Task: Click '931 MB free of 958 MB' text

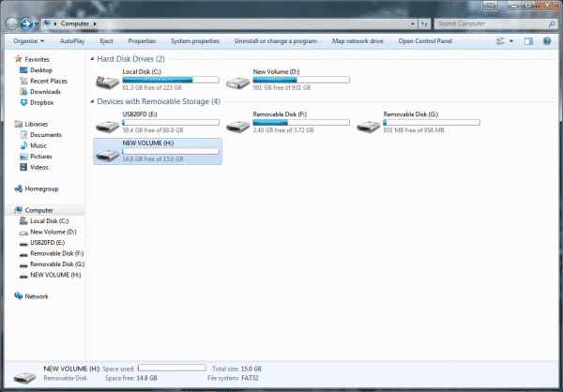Action: tap(414, 130)
